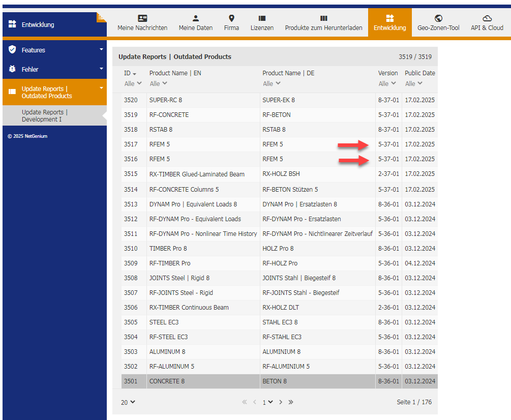Open the Version column Alle filter
This screenshot has width=511, height=420.
point(387,83)
